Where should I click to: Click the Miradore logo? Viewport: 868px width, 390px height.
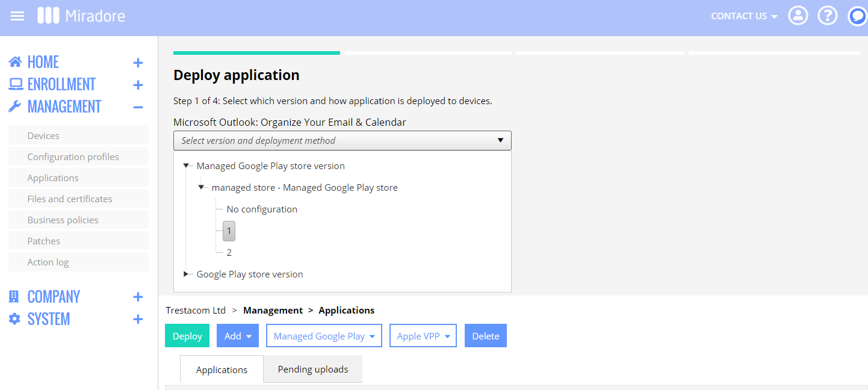pyautogui.click(x=81, y=16)
